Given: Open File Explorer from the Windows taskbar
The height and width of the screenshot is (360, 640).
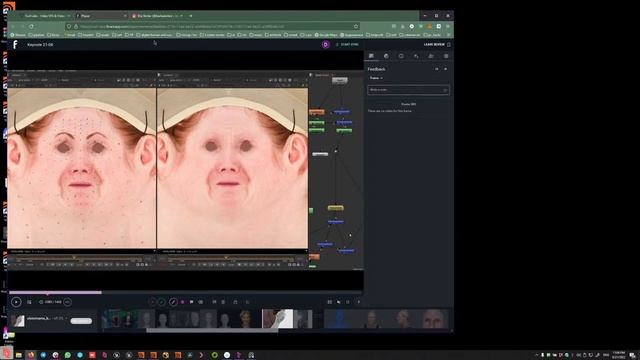Looking at the screenshot, I should coord(19,355).
